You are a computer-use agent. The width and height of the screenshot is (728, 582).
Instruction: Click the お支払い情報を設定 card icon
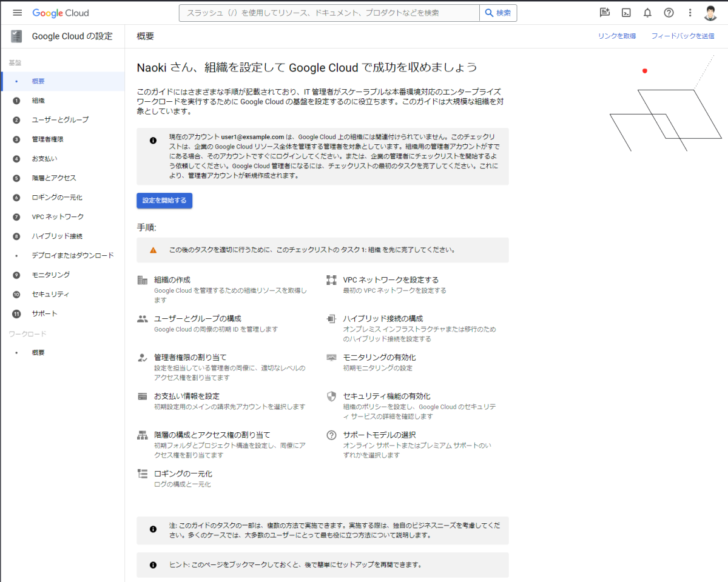tap(143, 396)
